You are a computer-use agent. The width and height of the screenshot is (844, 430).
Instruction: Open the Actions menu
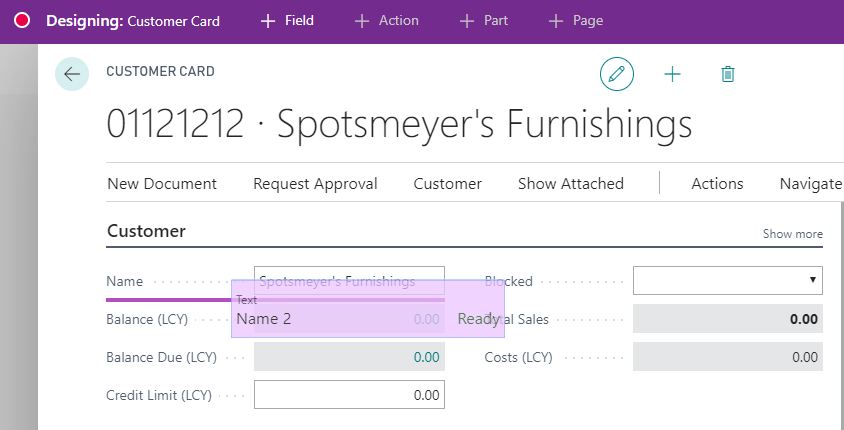pyautogui.click(x=717, y=184)
